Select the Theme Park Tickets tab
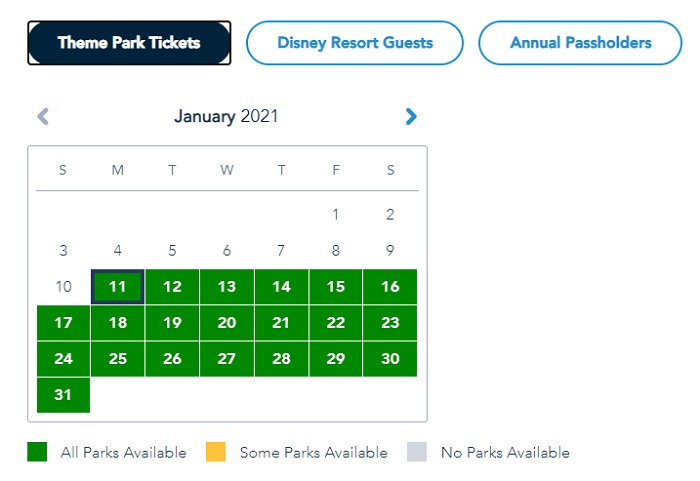 coord(129,43)
